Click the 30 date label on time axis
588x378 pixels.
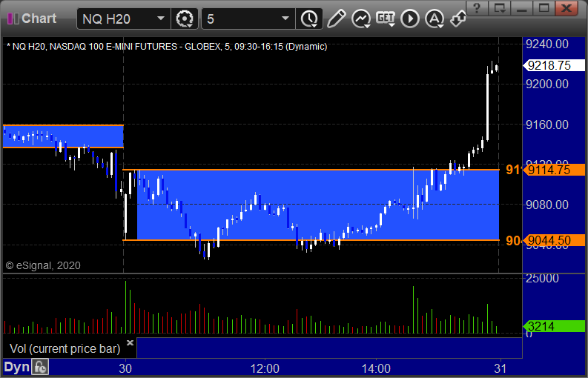coord(125,368)
